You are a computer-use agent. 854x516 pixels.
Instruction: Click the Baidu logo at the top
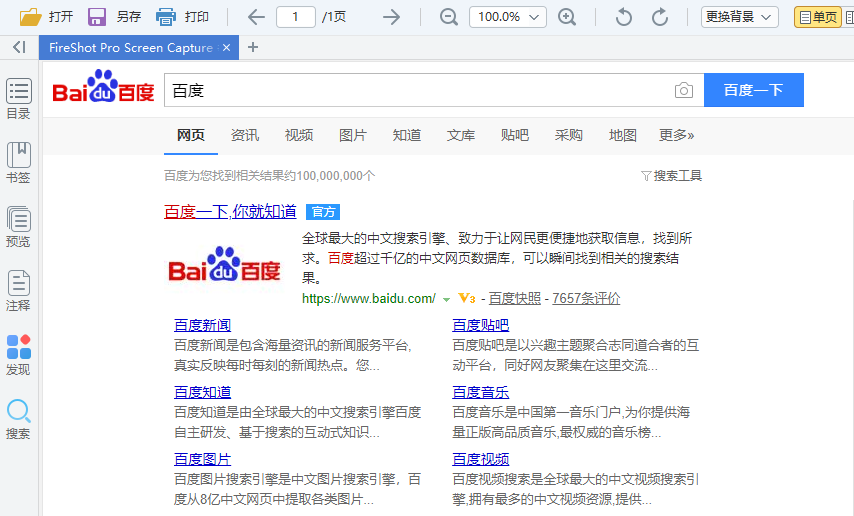point(103,86)
